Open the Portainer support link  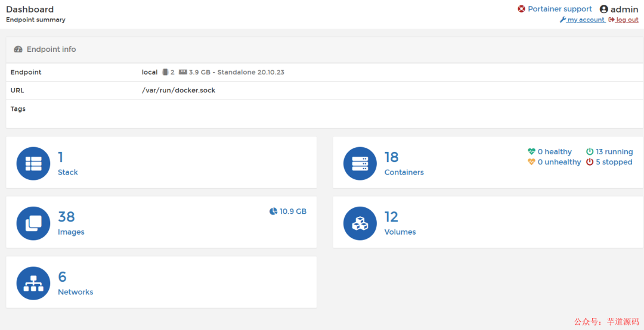point(560,9)
